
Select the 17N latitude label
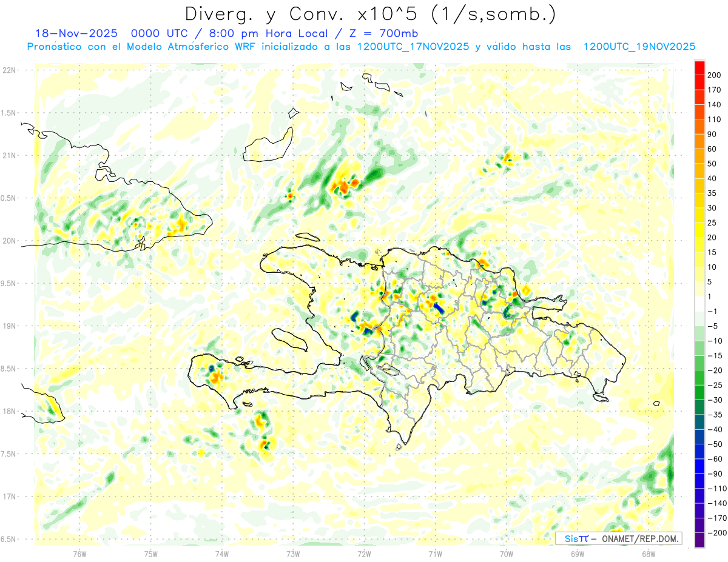(8, 497)
